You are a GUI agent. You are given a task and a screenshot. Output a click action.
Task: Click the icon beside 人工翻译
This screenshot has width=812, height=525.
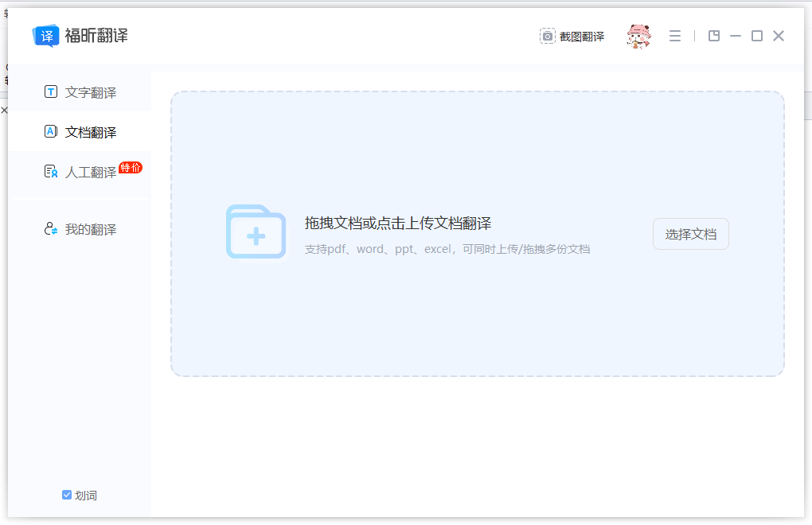click(51, 172)
